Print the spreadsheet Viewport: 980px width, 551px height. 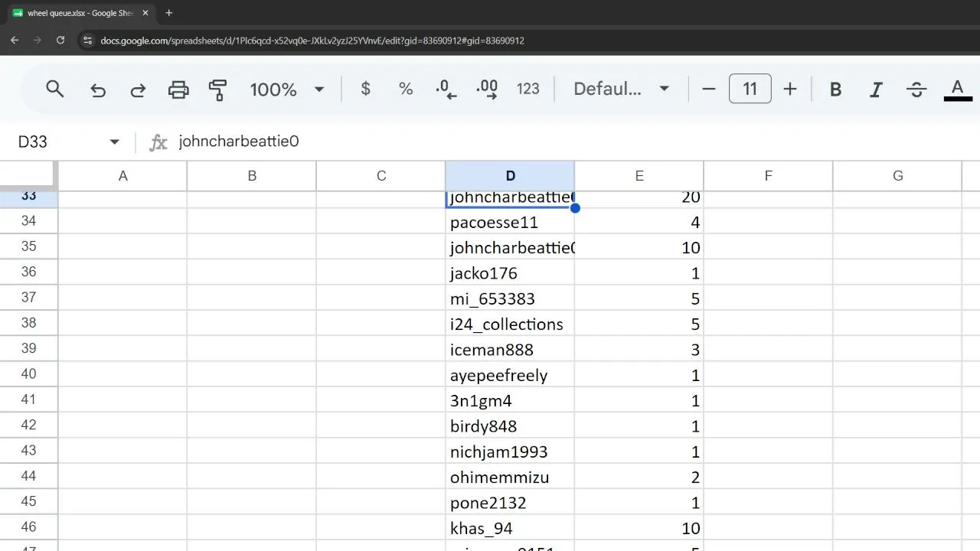pyautogui.click(x=178, y=90)
